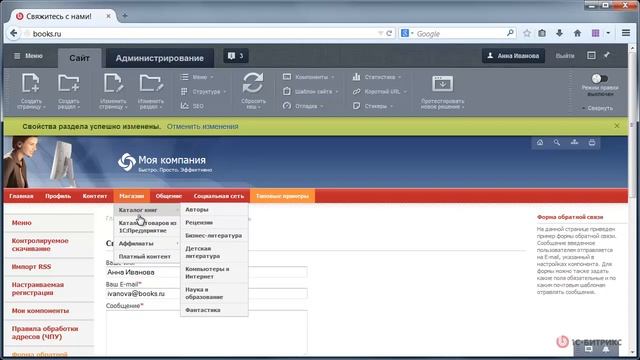Image resolution: width=640 pixels, height=360 pixels.
Task: Open Мои компоненты sidebar link
Action: 40,311
